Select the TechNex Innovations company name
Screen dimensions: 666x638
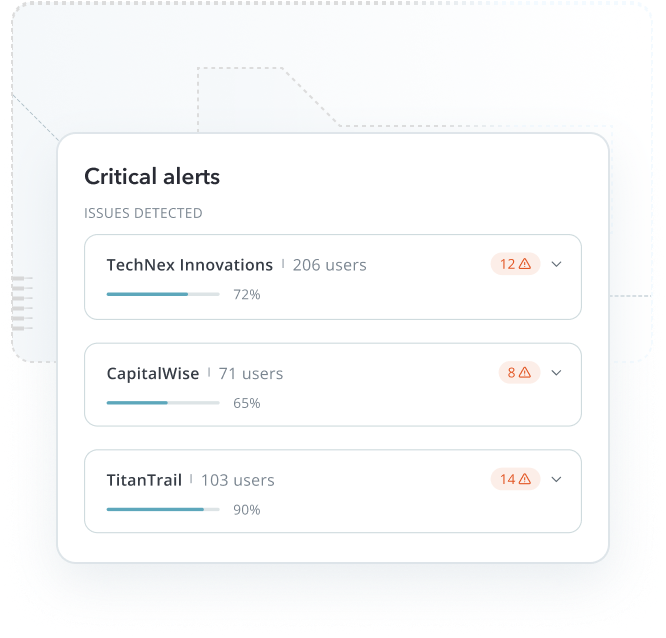[x=189, y=265]
